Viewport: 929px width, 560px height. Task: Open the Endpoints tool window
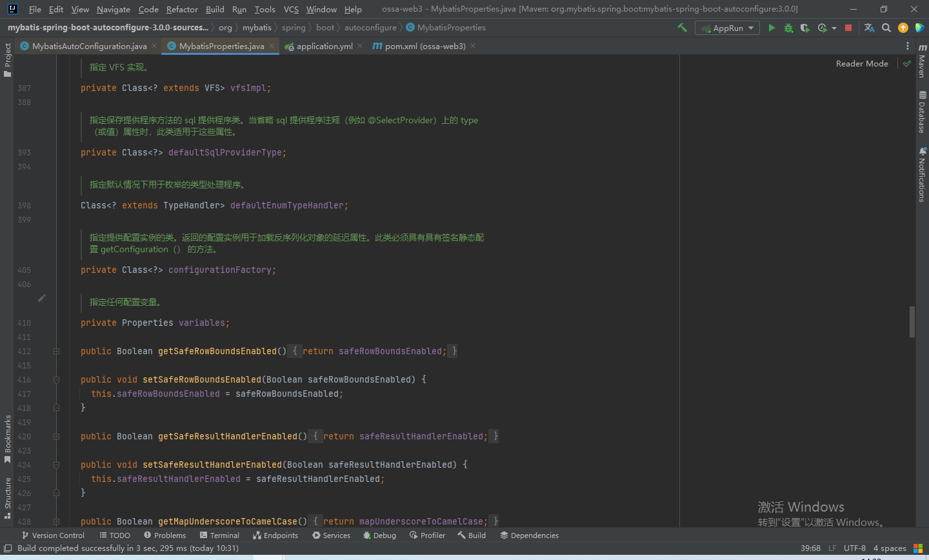(275, 535)
